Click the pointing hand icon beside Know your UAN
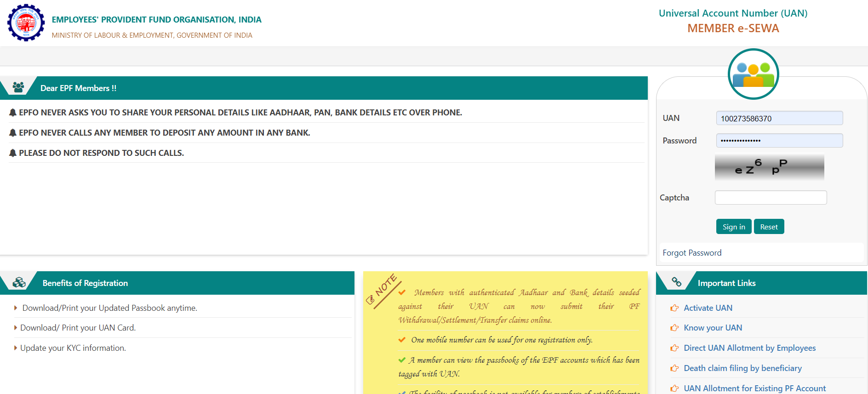The width and height of the screenshot is (868, 394). click(x=674, y=328)
